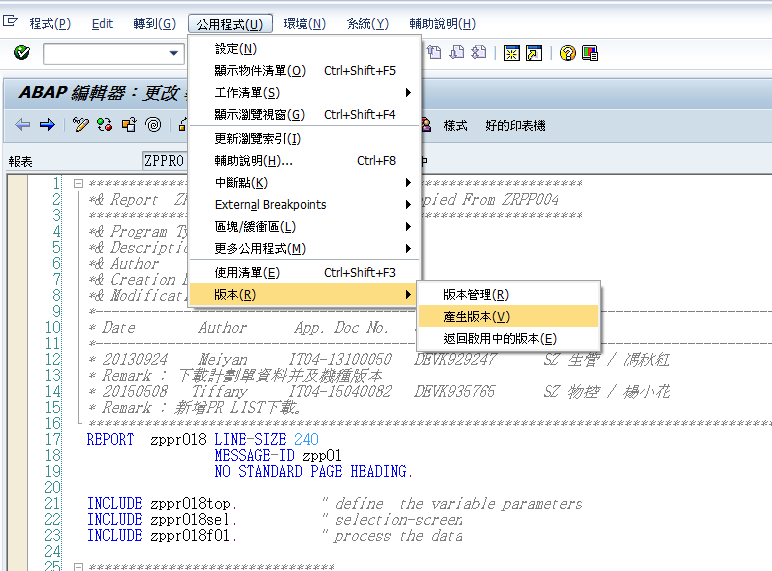Open the command field dropdown arrow

pos(173,53)
